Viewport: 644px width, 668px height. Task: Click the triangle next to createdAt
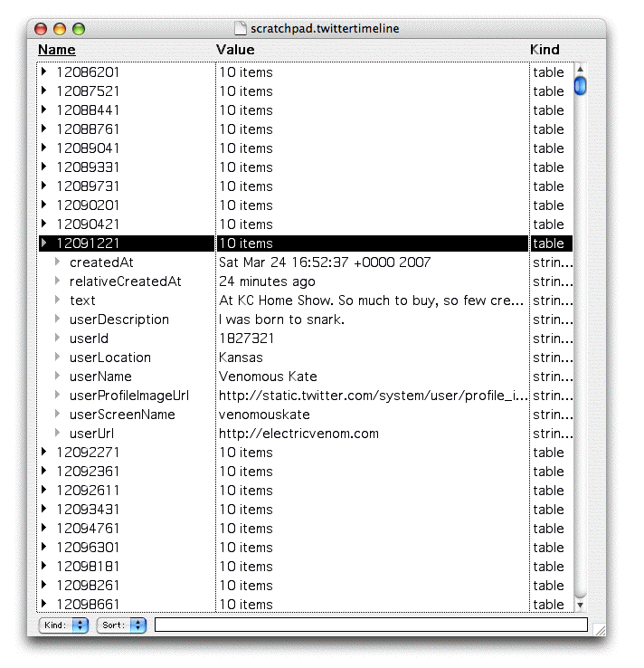pos(58,262)
